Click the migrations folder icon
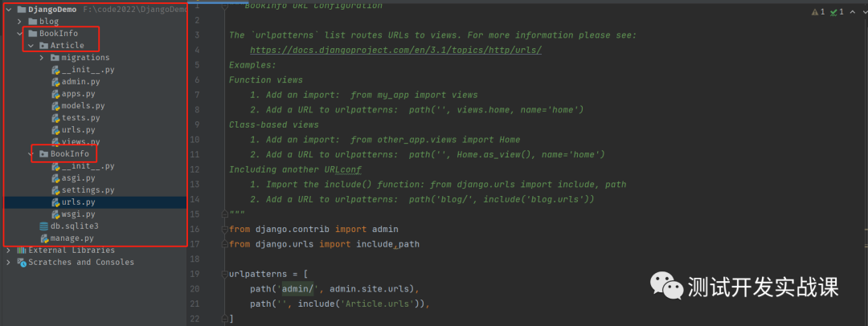 pos(55,58)
